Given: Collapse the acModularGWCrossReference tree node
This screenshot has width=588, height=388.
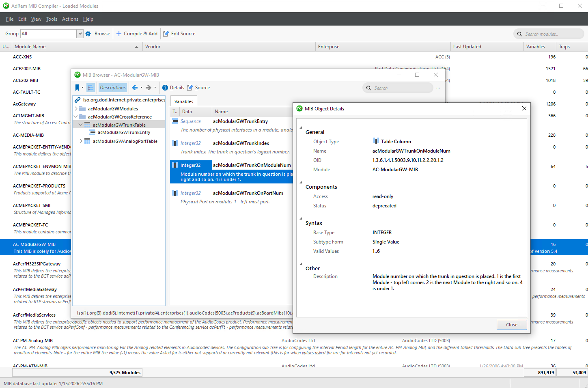Looking at the screenshot, I should (x=76, y=117).
